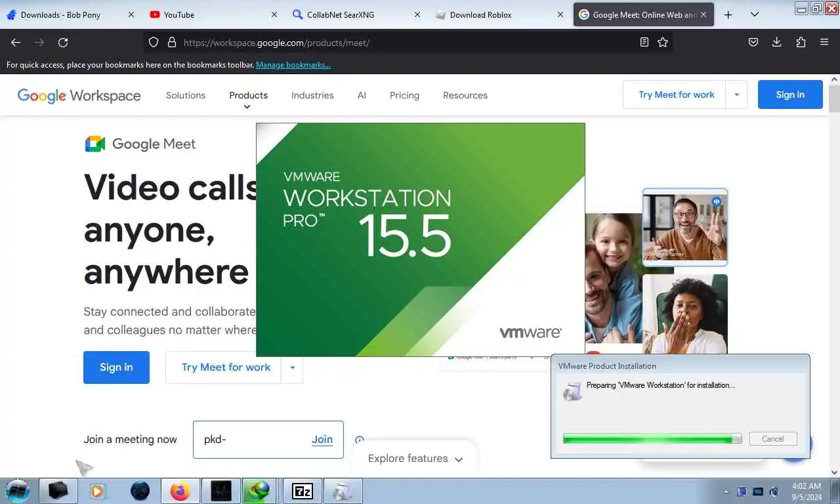Reload the page with the refresh icon
Image resolution: width=840 pixels, height=504 pixels.
pyautogui.click(x=63, y=42)
